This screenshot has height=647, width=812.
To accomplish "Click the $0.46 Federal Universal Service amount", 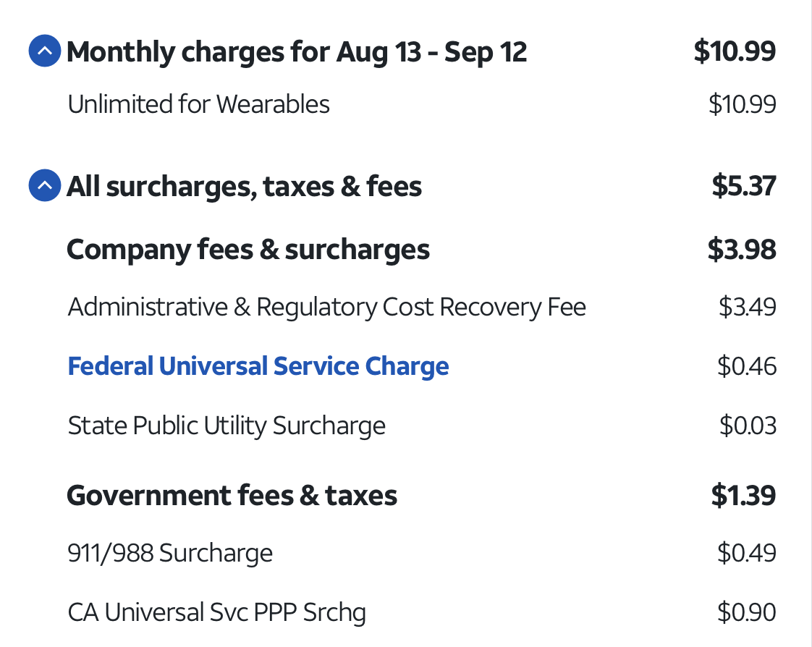I will coord(747,366).
